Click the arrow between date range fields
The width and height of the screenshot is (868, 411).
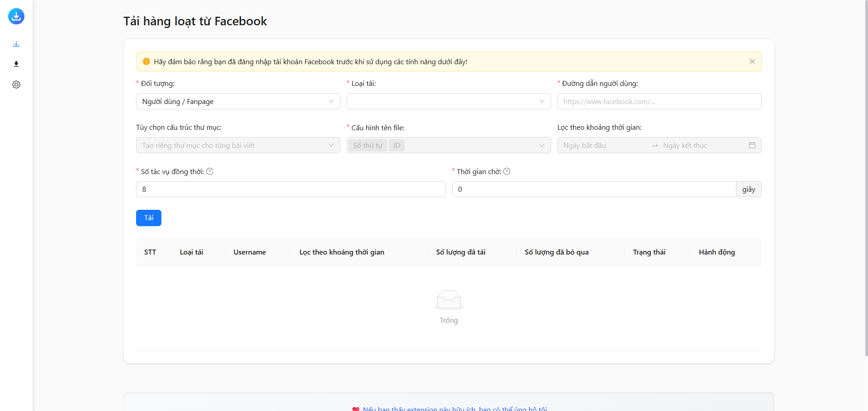(x=655, y=145)
